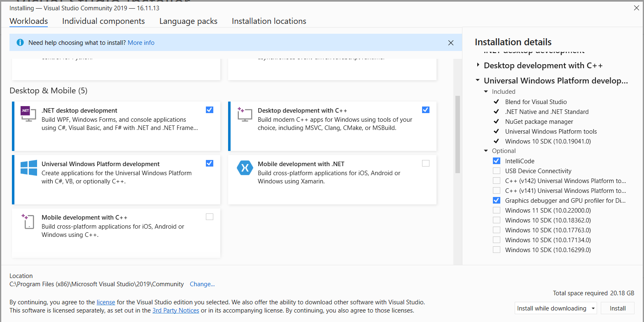Click the Desktop development with C++ icon
This screenshot has height=322, width=644.
(x=245, y=114)
